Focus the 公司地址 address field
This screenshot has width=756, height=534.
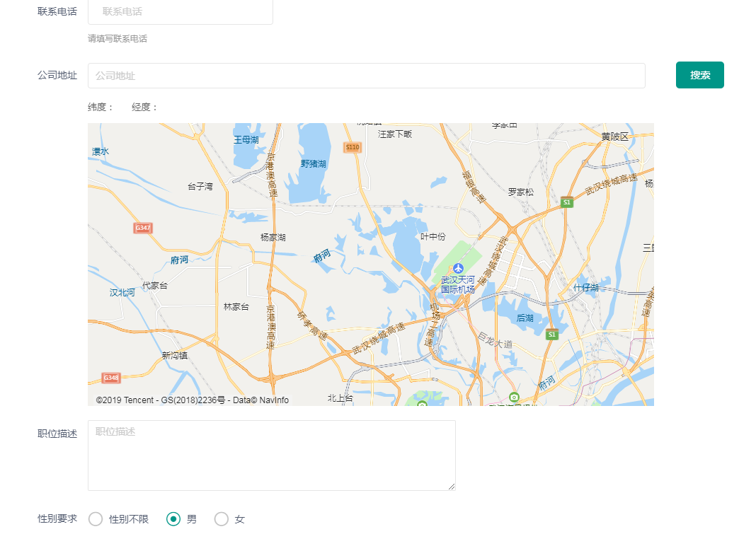[x=367, y=76]
